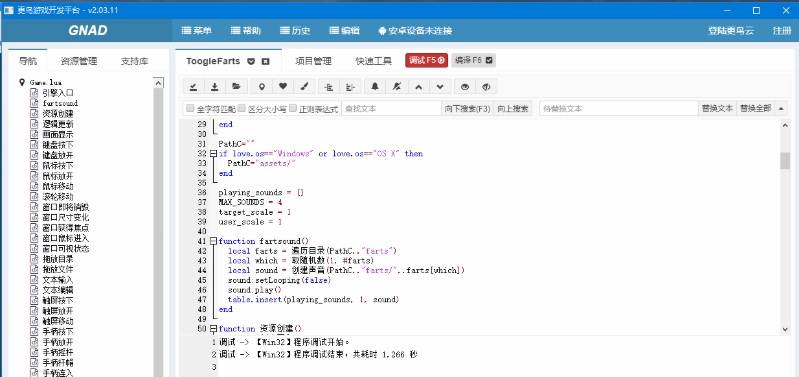Toggle 区分大小写 checkbox

click(x=242, y=108)
